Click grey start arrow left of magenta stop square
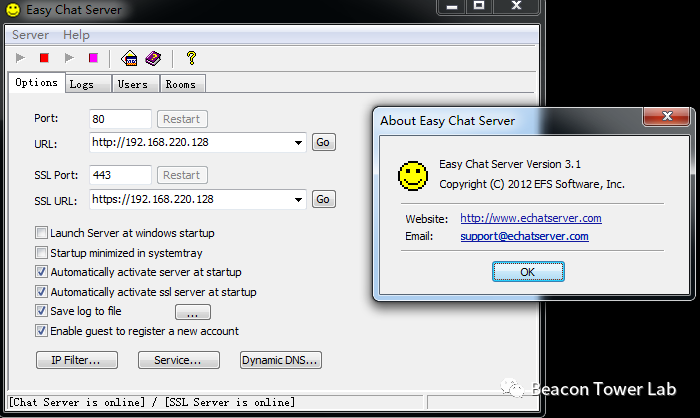 69,58
